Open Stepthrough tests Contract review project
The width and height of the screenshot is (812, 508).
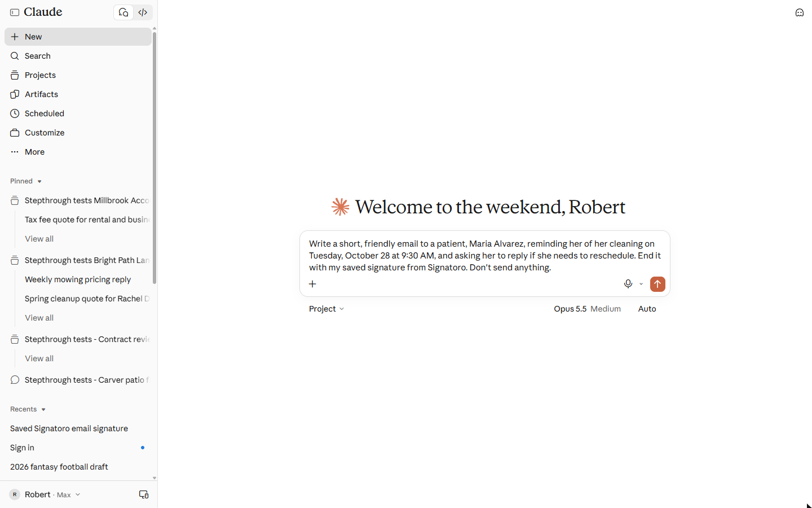78,339
